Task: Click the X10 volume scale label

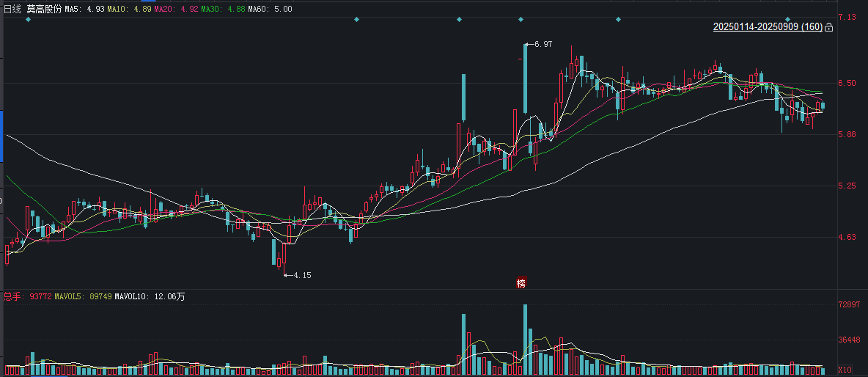Action: pos(845,369)
